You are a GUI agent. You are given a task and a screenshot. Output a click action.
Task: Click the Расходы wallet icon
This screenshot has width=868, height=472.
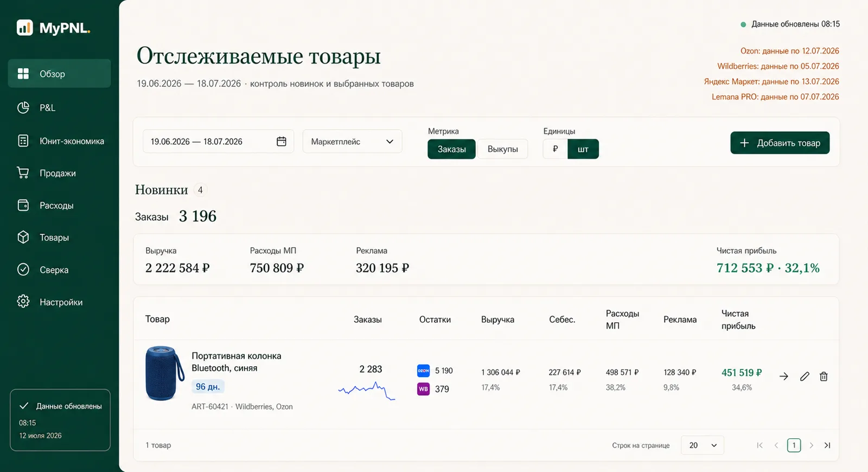click(23, 205)
